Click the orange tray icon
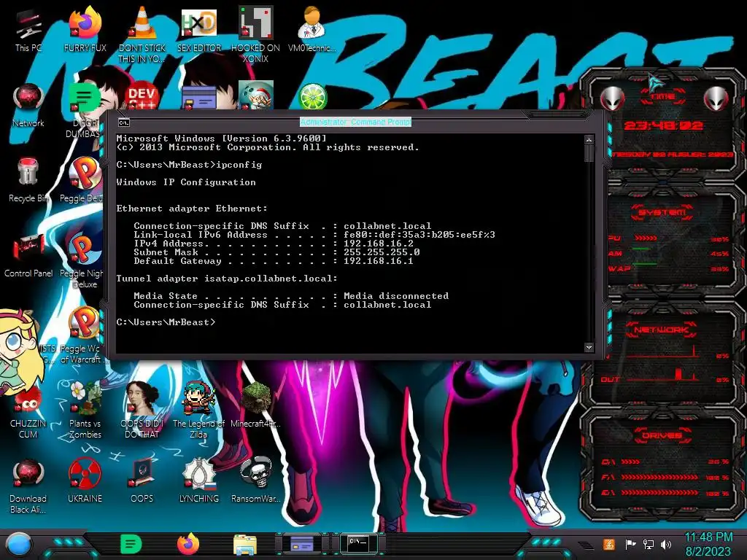The height and width of the screenshot is (560, 747). (609, 544)
